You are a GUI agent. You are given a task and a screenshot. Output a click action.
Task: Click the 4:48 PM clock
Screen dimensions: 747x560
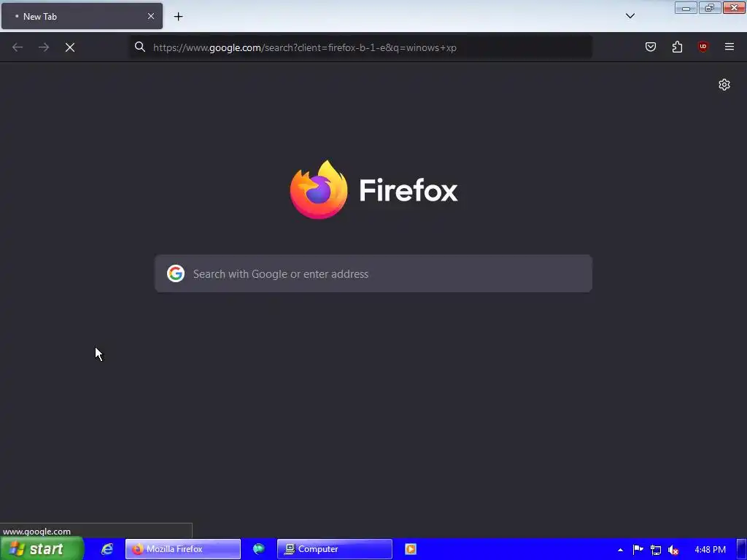pyautogui.click(x=710, y=550)
